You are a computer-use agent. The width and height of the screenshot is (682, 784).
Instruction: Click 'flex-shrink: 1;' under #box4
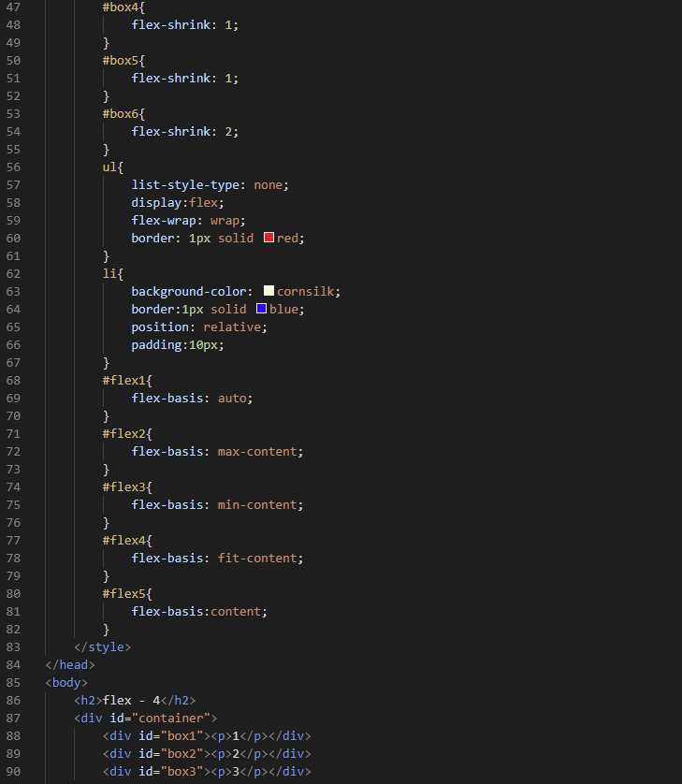[185, 25]
